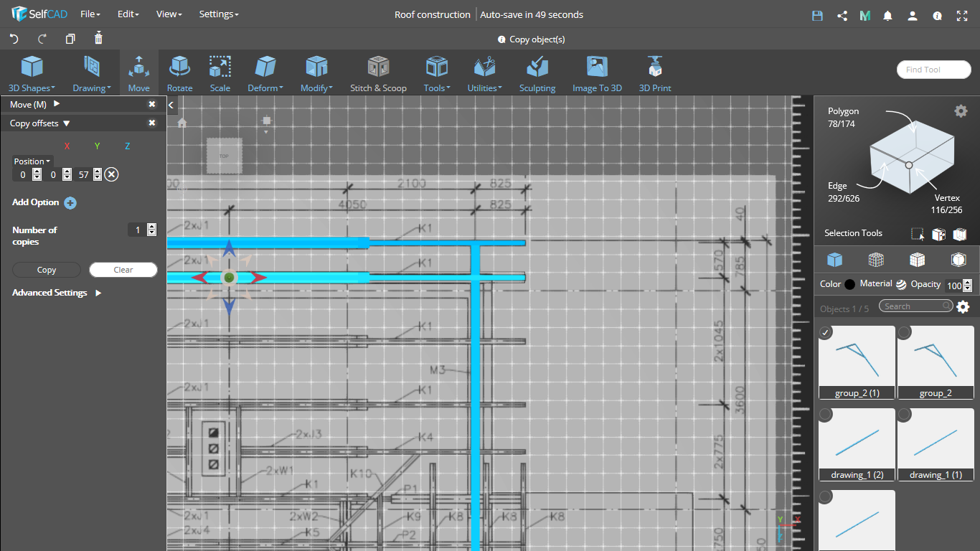
Task: Open the Material sphere picker
Action: [901, 284]
